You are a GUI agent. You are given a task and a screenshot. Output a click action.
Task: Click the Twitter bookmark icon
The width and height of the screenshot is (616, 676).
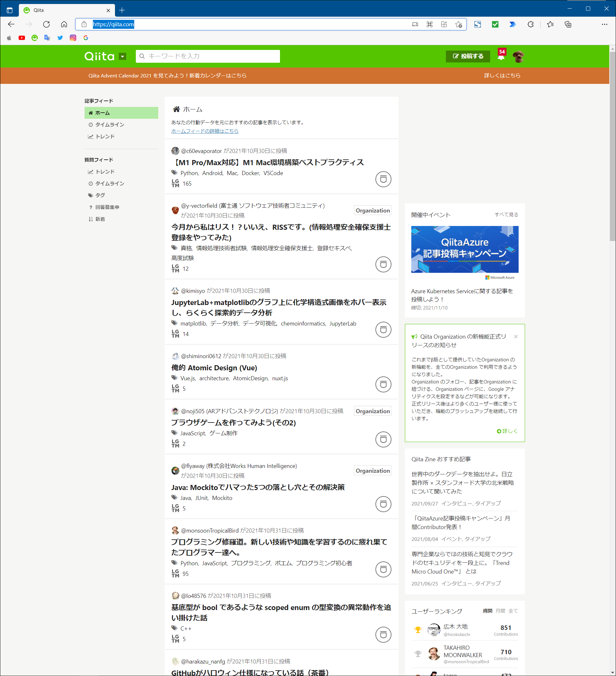tap(60, 38)
